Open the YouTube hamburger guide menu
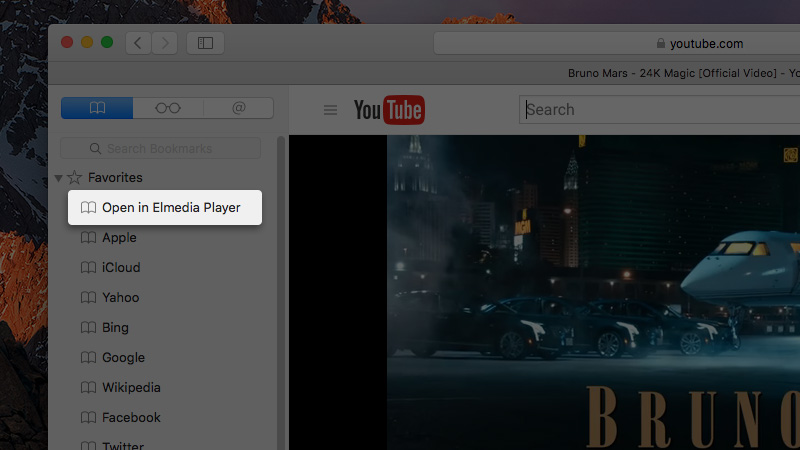This screenshot has width=800, height=450. [330, 110]
